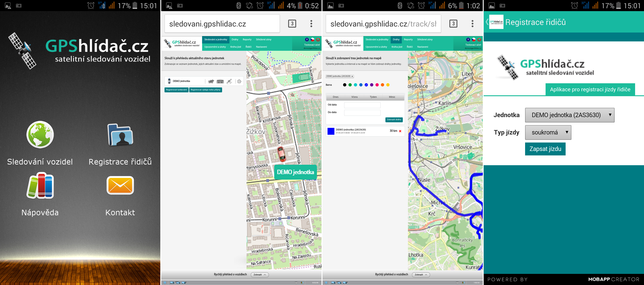Open Nastavení menu on Dráhy routes screen
644x285 pixels.
[x=422, y=47]
